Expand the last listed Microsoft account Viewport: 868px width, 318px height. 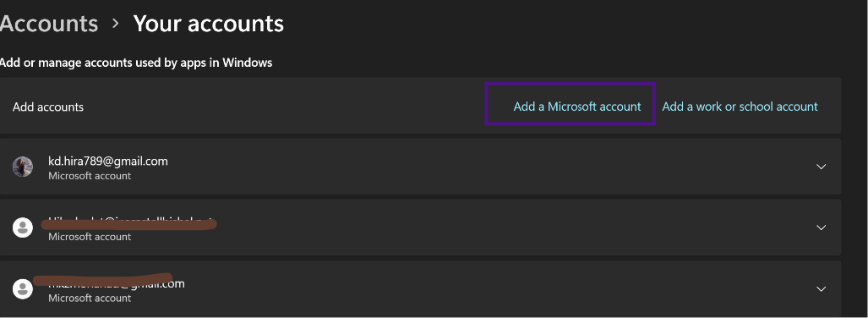(821, 288)
